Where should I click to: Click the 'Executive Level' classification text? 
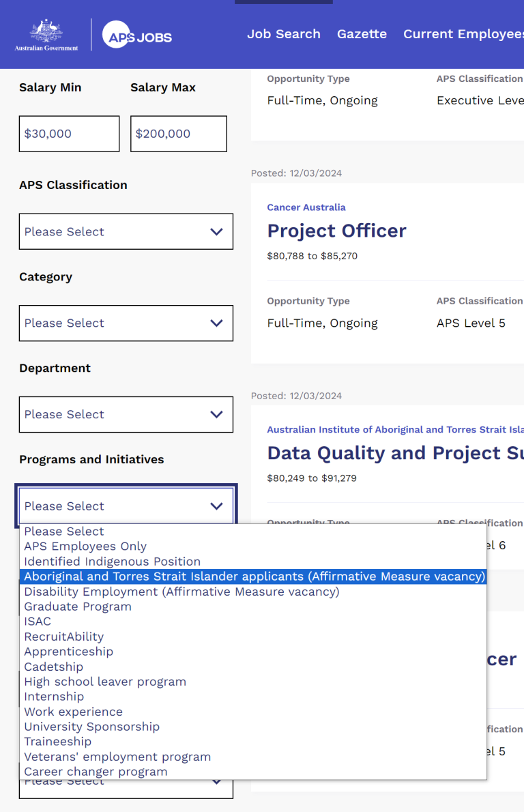click(480, 100)
